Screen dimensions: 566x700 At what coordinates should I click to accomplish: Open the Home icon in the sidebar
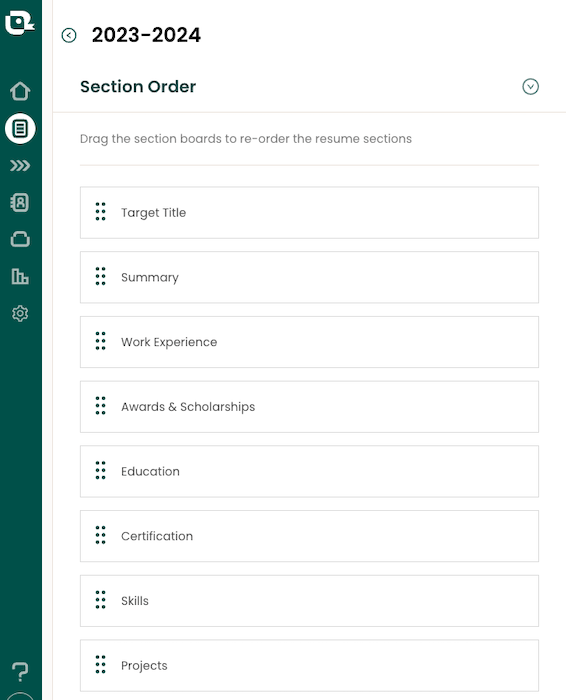click(x=20, y=91)
